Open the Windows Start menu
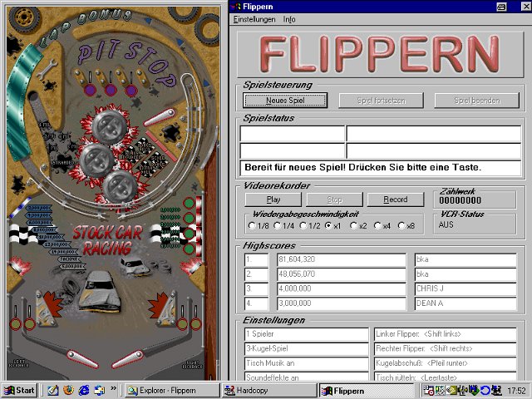This screenshot has height=399, width=532. pyautogui.click(x=19, y=391)
